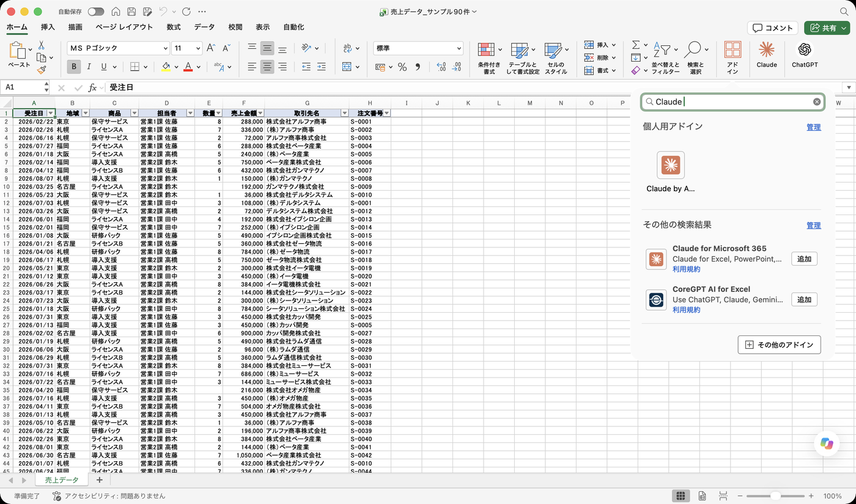
Task: Open テーブルとして書式設定 format as table
Action: coord(523,59)
